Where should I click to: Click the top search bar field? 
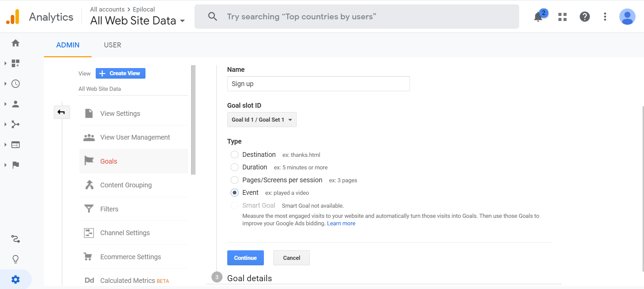coord(356,17)
